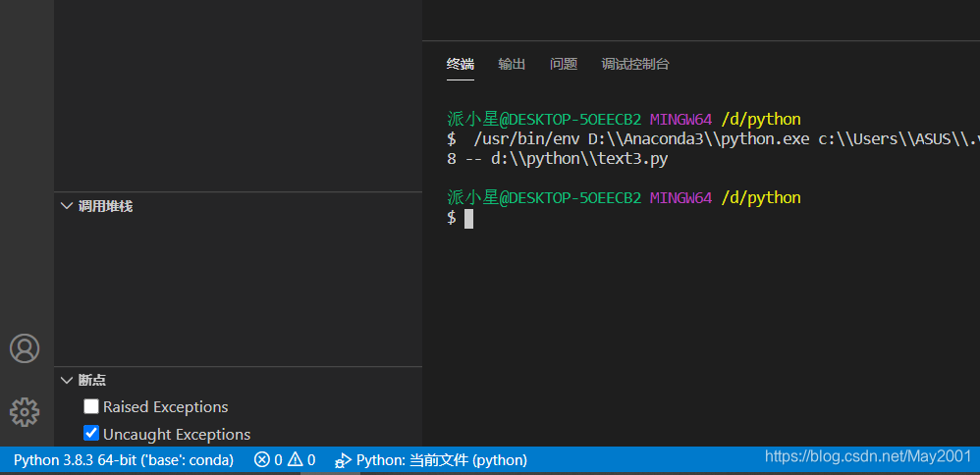Enable the Raised Exceptions checkbox
980x475 pixels.
coord(91,407)
